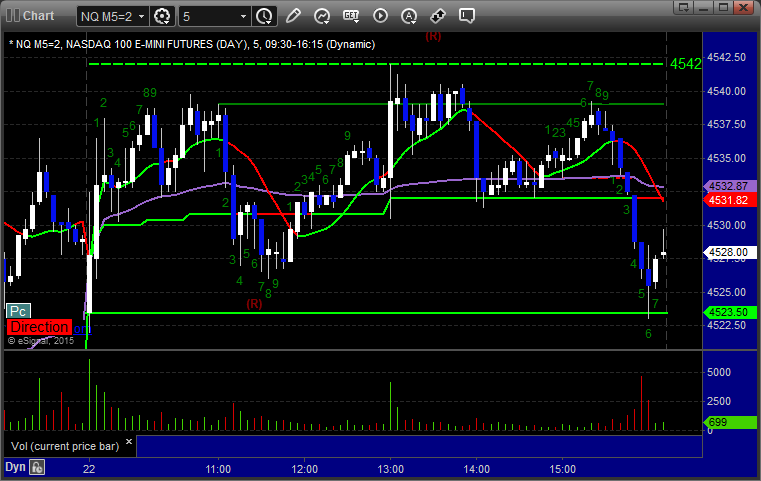Click the red (R) marker at chart top
761x481 pixels.
tap(433, 36)
